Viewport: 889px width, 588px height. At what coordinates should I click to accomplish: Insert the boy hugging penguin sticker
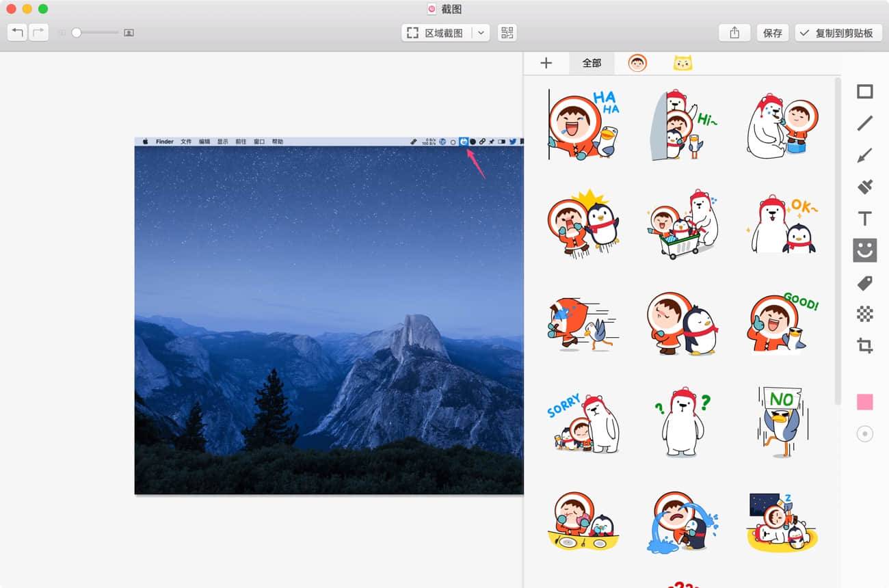(x=682, y=324)
